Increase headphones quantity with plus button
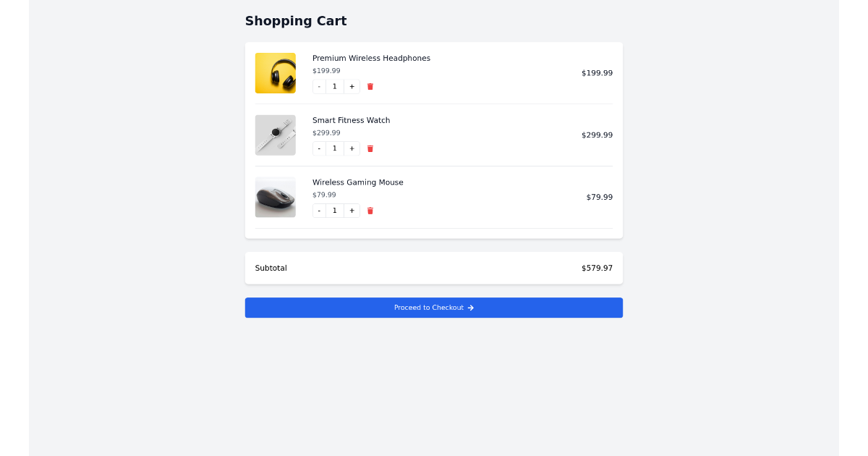This screenshot has height=456, width=868. point(352,86)
